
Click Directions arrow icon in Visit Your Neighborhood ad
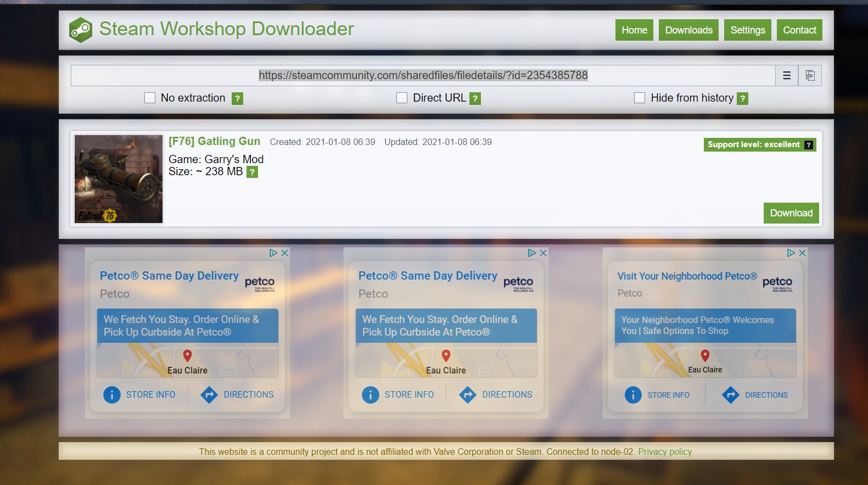(731, 395)
